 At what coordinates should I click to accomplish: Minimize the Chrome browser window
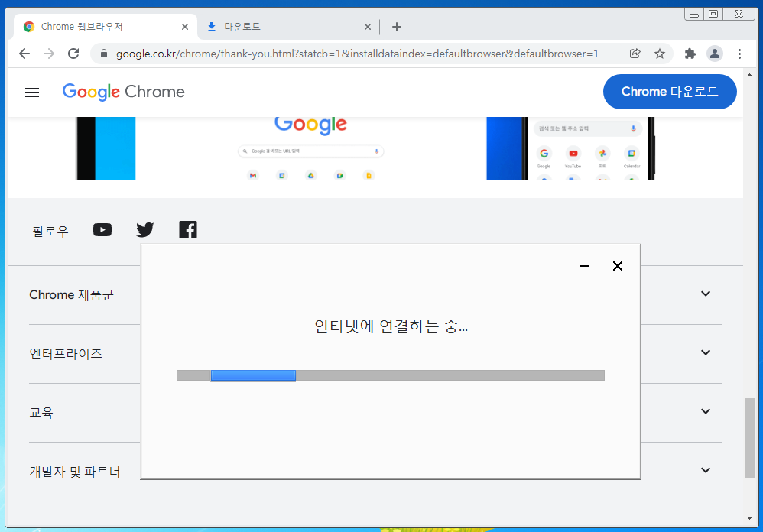tap(694, 14)
